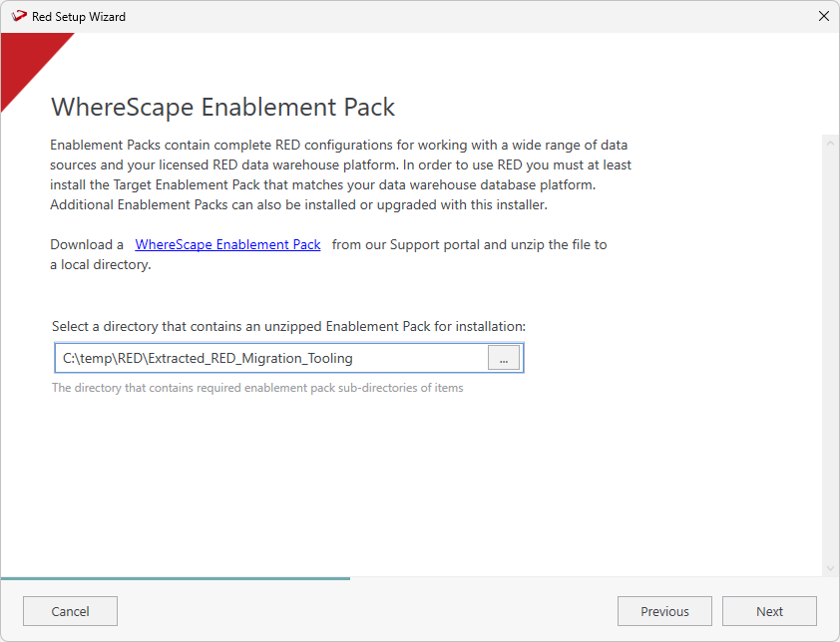
Task: Click the Red Setup Wizard title bar icon
Action: (x=18, y=17)
